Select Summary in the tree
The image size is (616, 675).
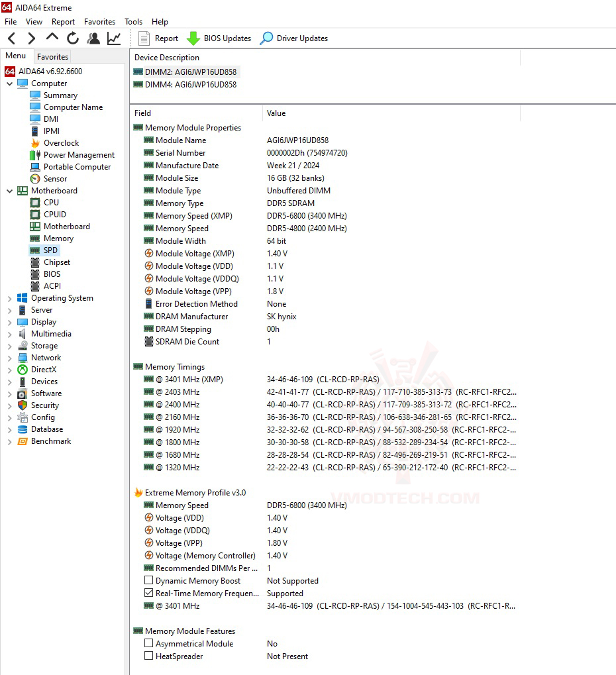[60, 95]
